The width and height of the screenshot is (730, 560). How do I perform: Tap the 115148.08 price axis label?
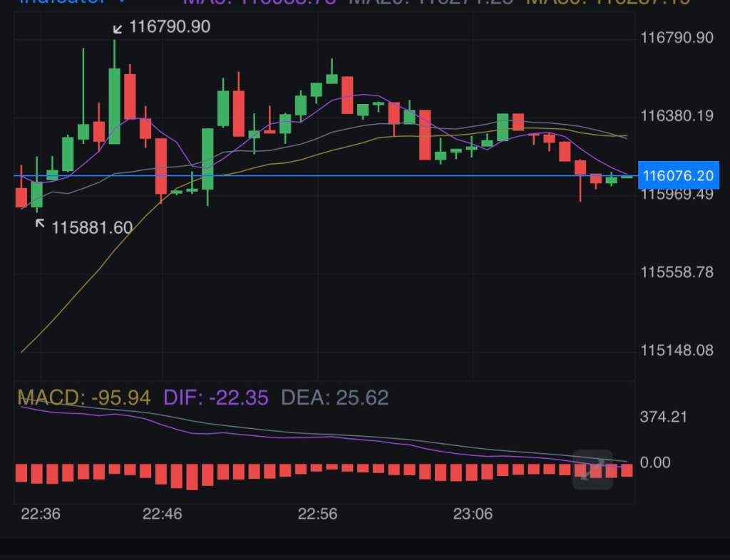pyautogui.click(x=677, y=351)
